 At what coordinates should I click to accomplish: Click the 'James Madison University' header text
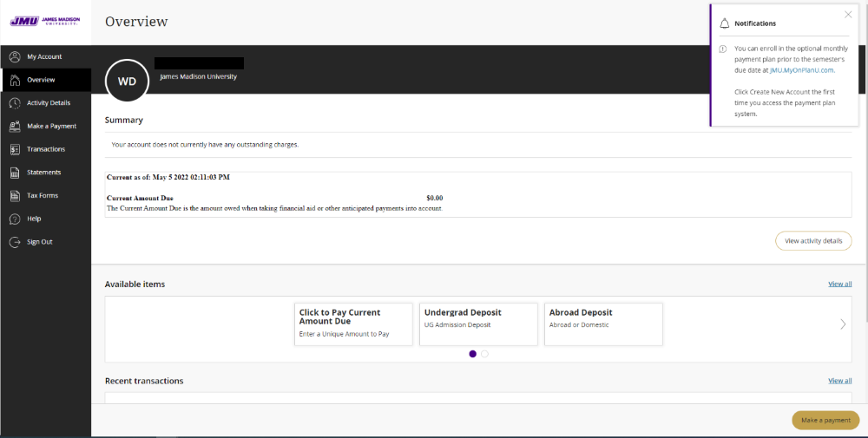click(x=198, y=77)
